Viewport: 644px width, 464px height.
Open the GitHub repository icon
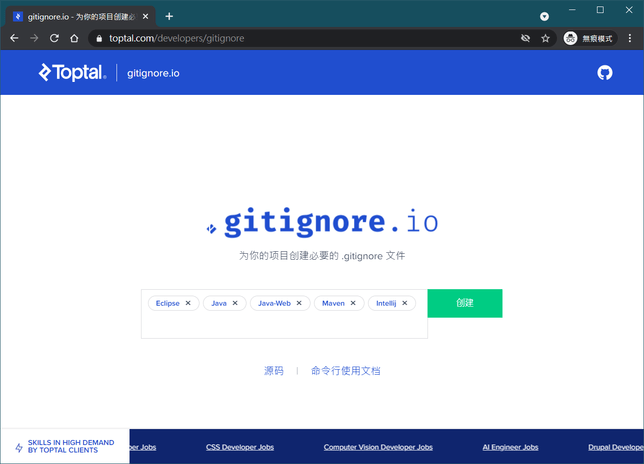(x=604, y=73)
